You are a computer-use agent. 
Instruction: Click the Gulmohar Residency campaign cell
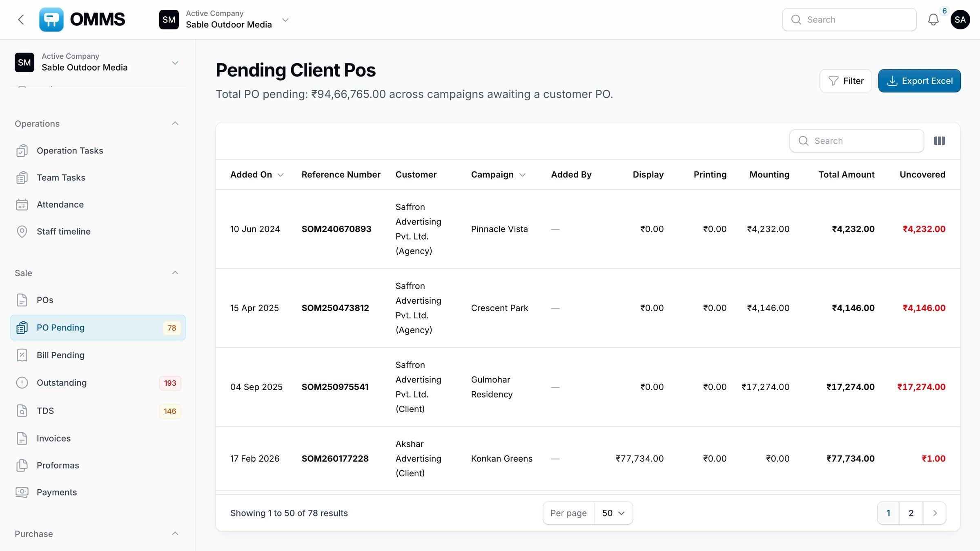click(492, 387)
